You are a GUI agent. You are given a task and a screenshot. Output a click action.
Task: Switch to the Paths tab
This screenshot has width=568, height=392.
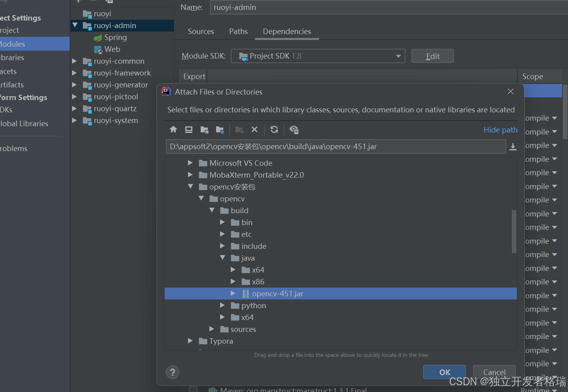tap(238, 32)
